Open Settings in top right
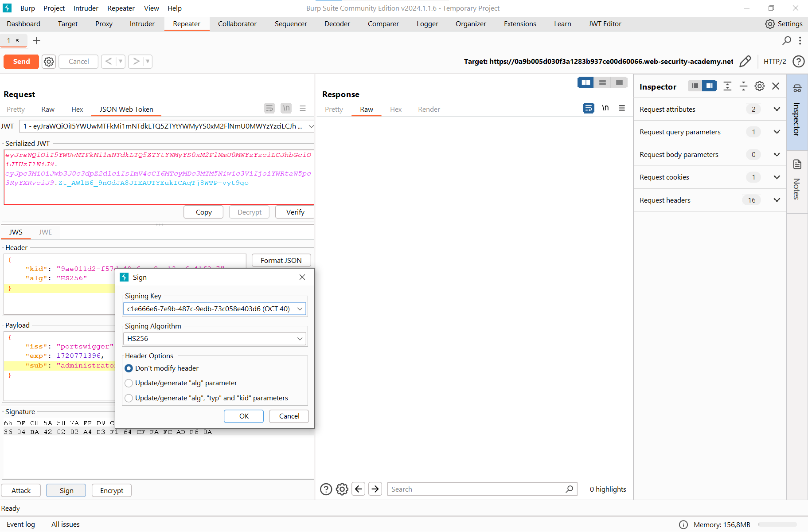 pyautogui.click(x=784, y=24)
